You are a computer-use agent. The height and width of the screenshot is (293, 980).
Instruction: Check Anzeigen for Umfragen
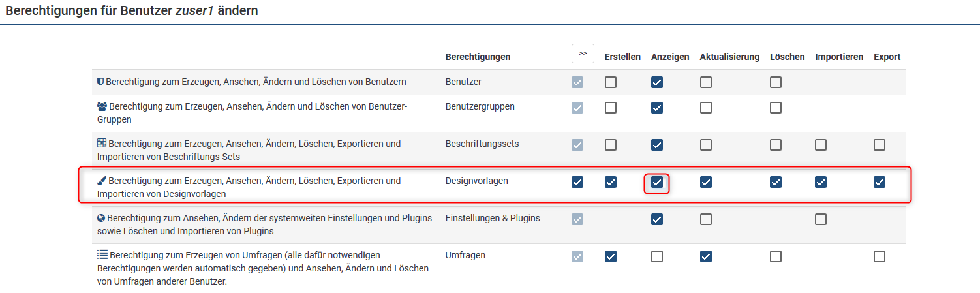click(x=657, y=256)
